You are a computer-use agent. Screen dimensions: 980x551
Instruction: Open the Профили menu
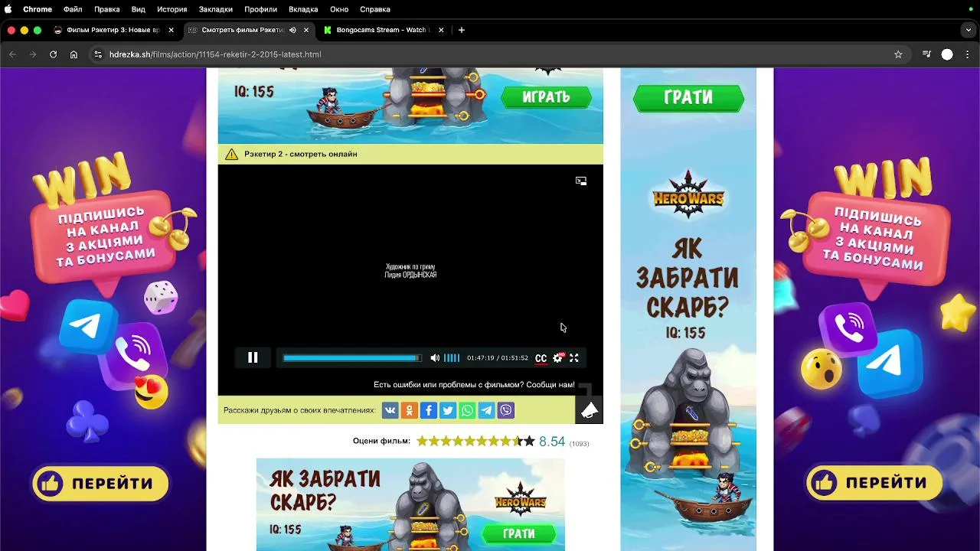261,9
